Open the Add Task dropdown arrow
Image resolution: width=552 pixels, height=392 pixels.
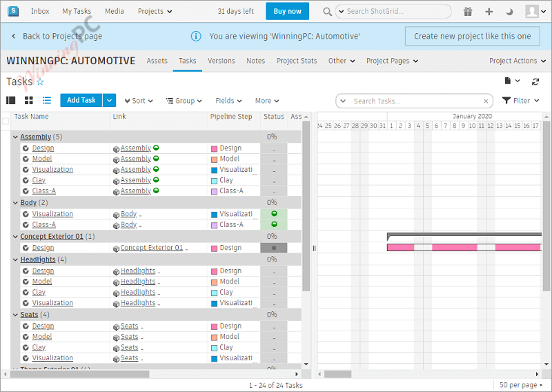(110, 100)
